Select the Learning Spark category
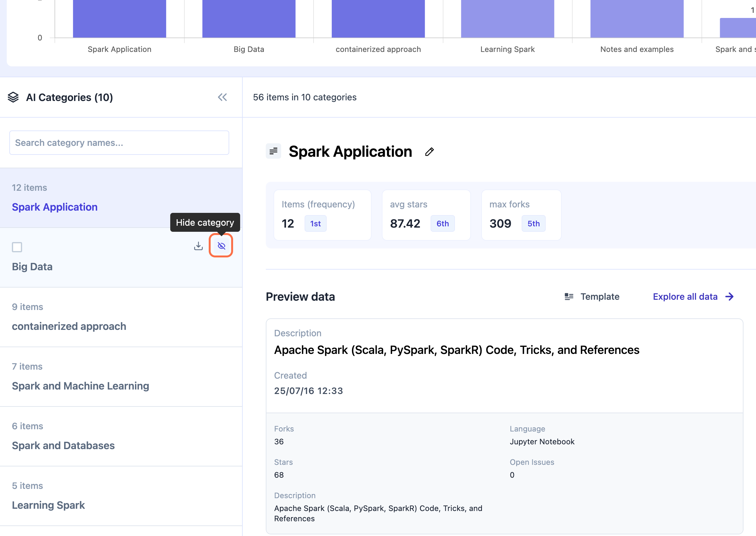This screenshot has width=756, height=536. tap(48, 505)
